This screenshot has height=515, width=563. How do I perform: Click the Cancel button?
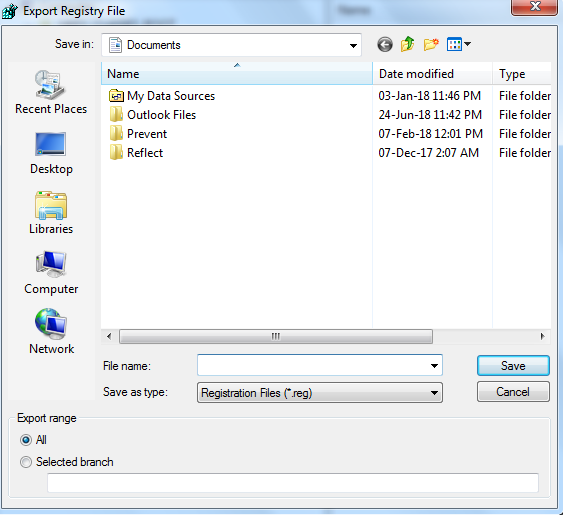513,391
